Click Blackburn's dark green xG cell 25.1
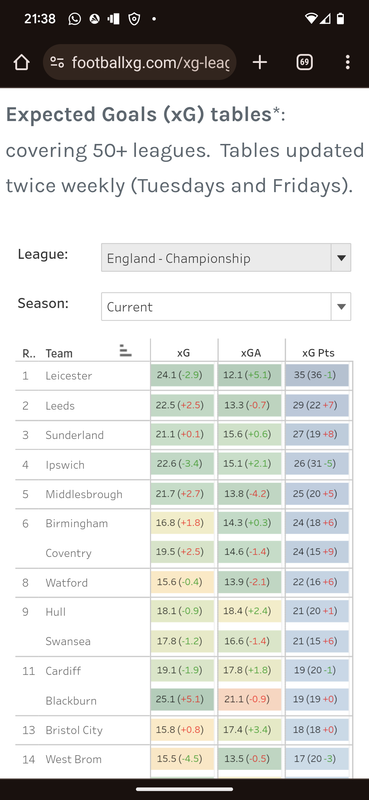The image size is (369, 800). click(182, 700)
